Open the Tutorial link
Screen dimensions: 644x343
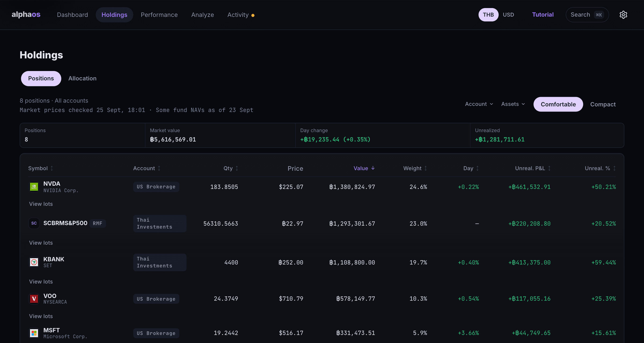(x=543, y=15)
